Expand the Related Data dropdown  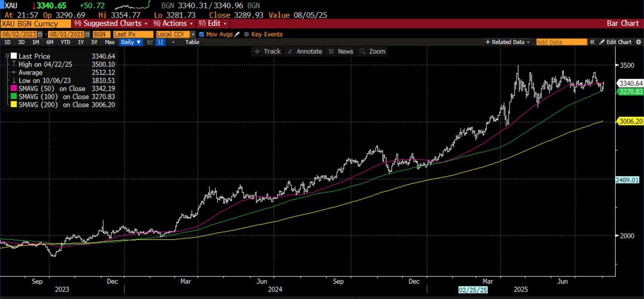pos(507,42)
